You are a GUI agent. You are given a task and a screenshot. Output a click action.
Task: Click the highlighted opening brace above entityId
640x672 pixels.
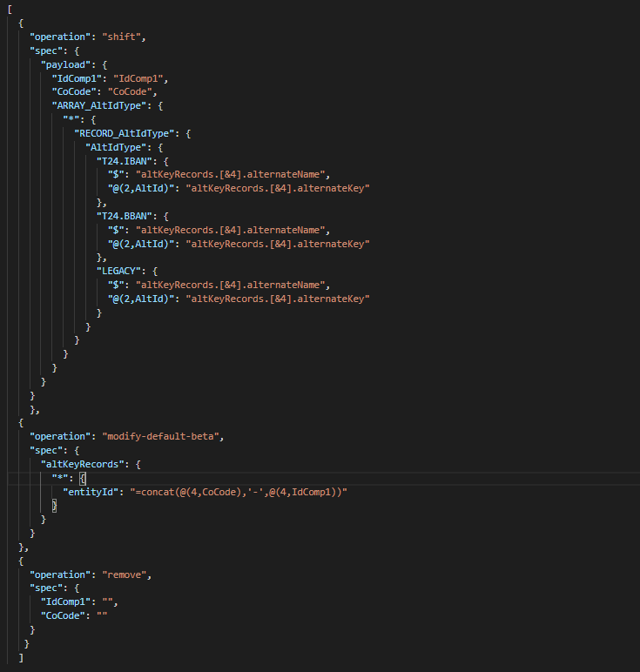pyautogui.click(x=84, y=478)
